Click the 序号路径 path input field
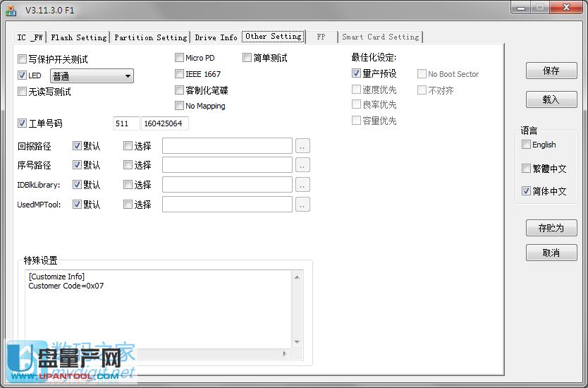Viewport: 588px width, 388px height. click(227, 165)
